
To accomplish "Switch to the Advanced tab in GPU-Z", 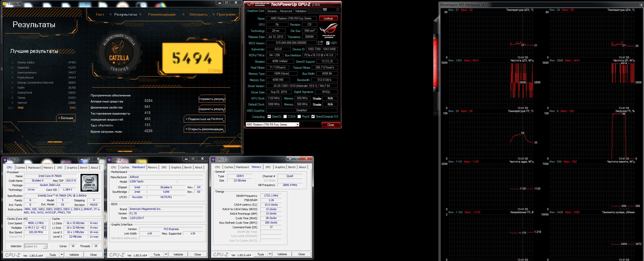I will tap(286, 11).
